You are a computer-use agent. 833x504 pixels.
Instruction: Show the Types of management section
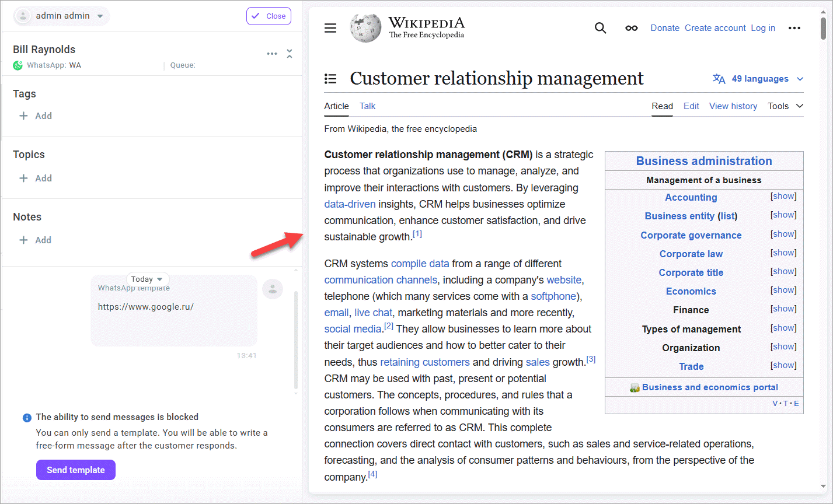[783, 328]
